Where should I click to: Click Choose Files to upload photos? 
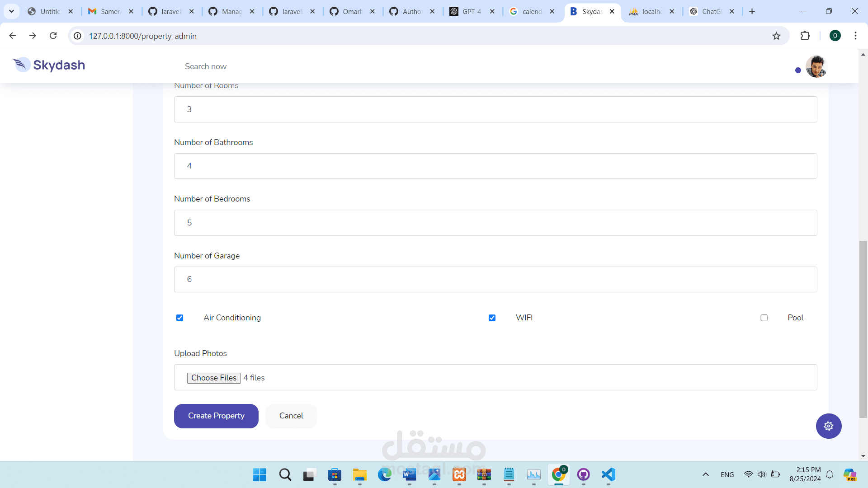pyautogui.click(x=214, y=378)
